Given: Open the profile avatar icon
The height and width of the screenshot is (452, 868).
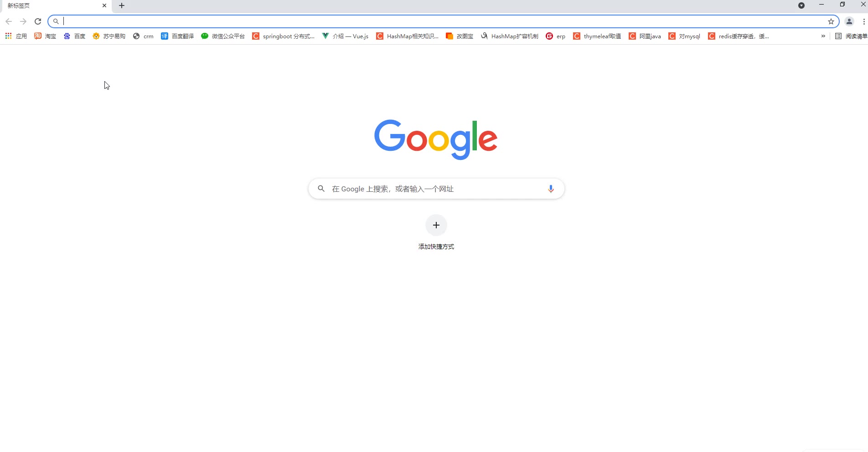Looking at the screenshot, I should 849,21.
